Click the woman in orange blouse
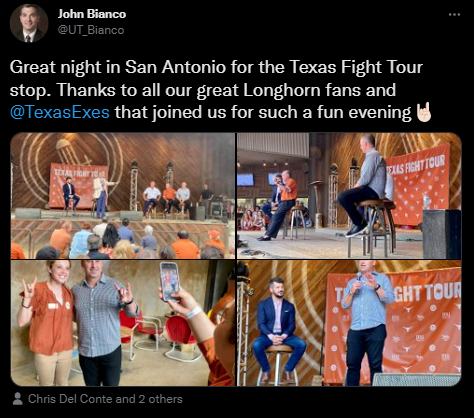This screenshot has width=474, height=418. [x=46, y=322]
